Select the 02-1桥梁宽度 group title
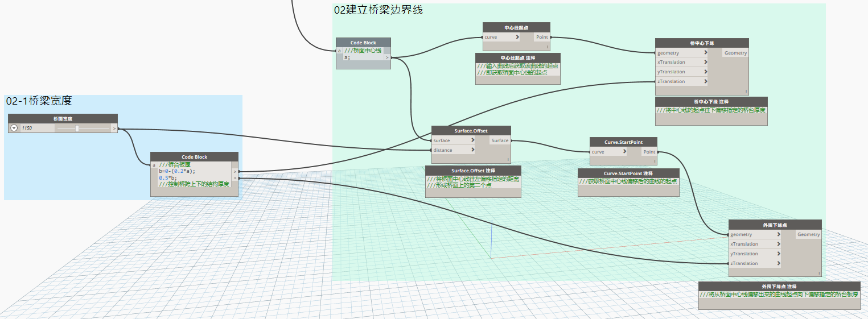This screenshot has height=319, width=868. pyautogui.click(x=39, y=101)
